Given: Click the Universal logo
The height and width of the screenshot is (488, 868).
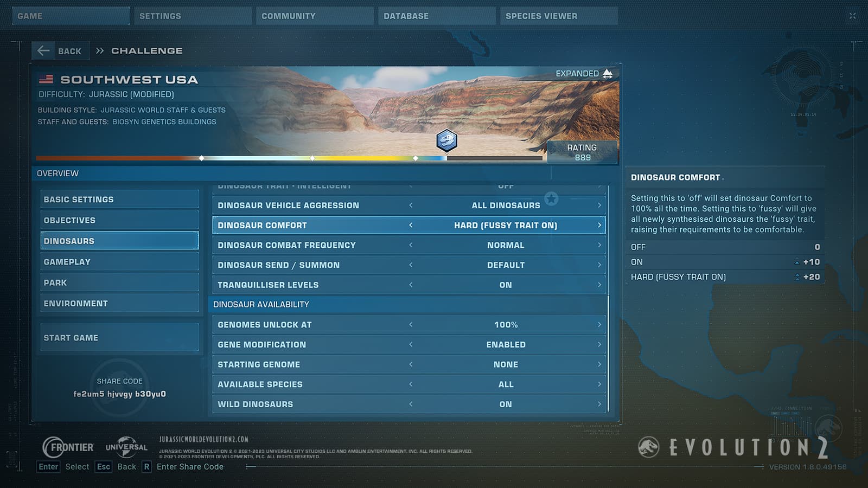Looking at the screenshot, I should pos(126,447).
